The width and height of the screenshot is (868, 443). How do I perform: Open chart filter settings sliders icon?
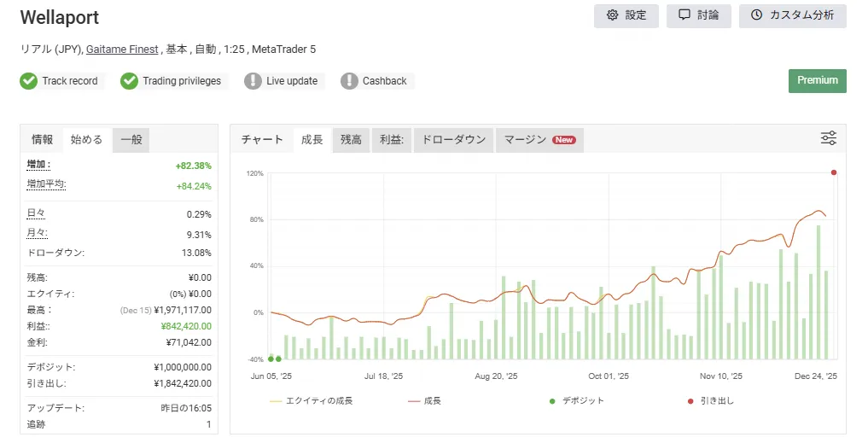click(x=828, y=138)
